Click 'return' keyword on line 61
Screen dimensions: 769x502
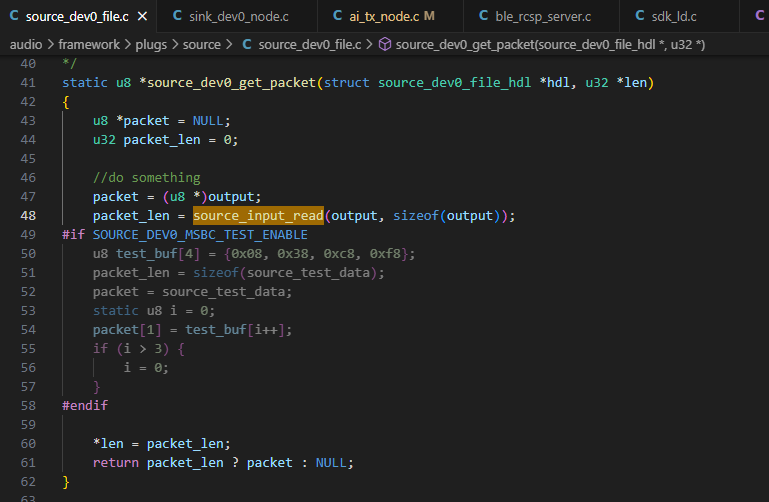[x=116, y=463]
